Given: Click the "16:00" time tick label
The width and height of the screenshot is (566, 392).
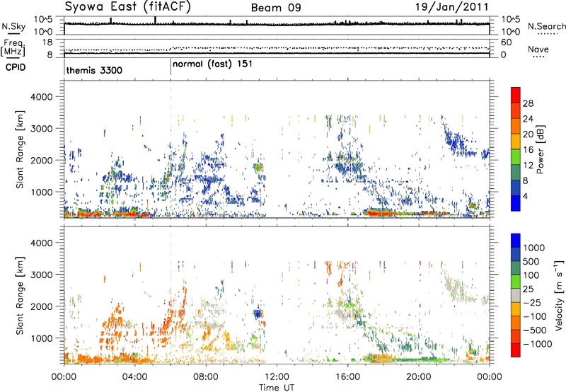Looking at the screenshot, I should [x=347, y=377].
